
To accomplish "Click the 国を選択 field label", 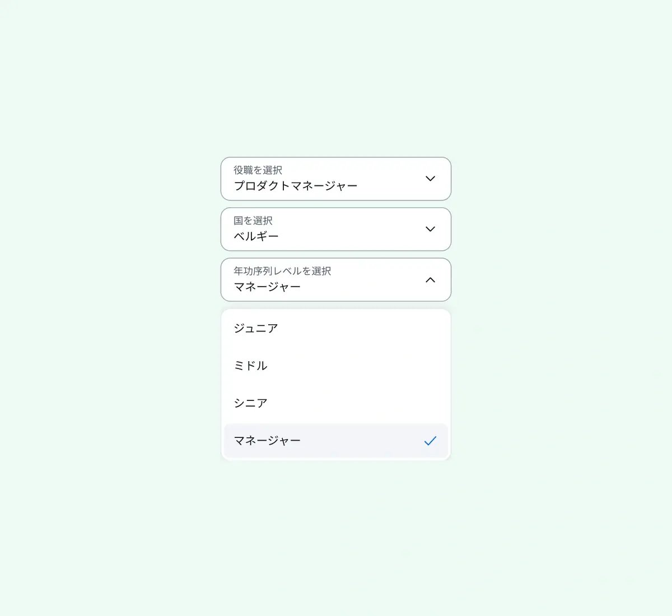I will pos(253,221).
